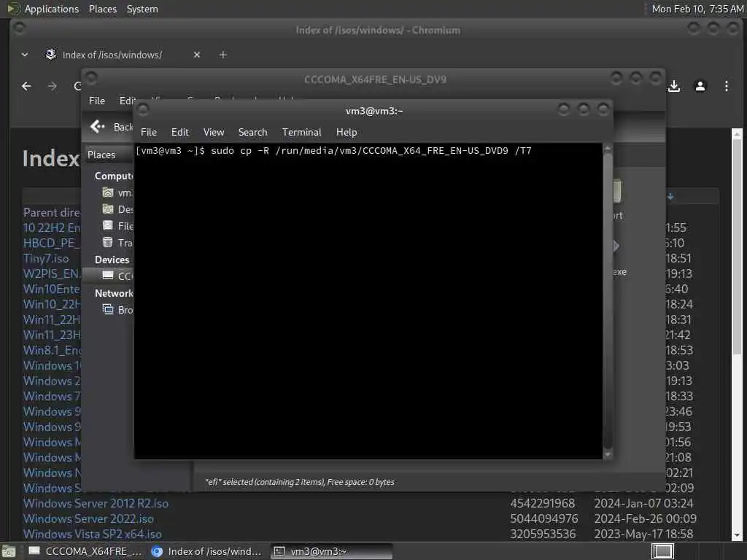This screenshot has width=747, height=560.
Task: Select the vm3 home folder icon in Places
Action: [108, 192]
